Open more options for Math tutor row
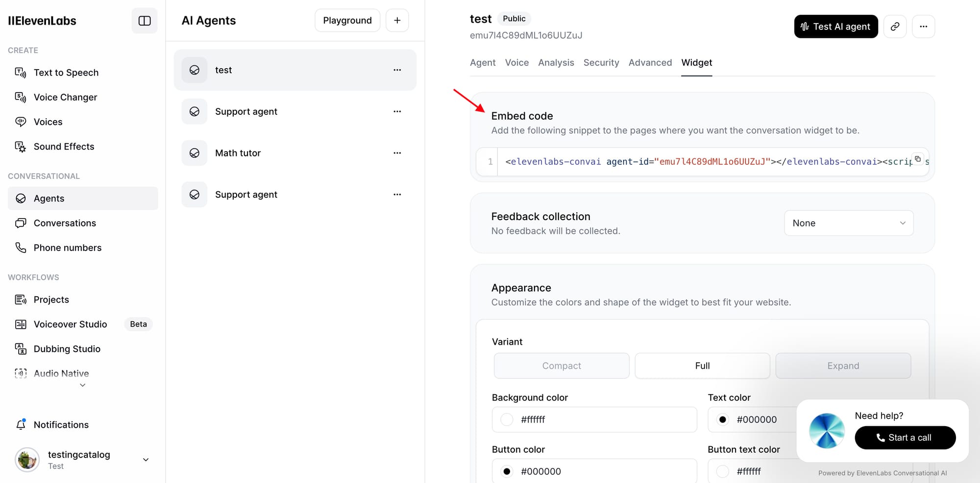Image resolution: width=980 pixels, height=483 pixels. click(397, 153)
